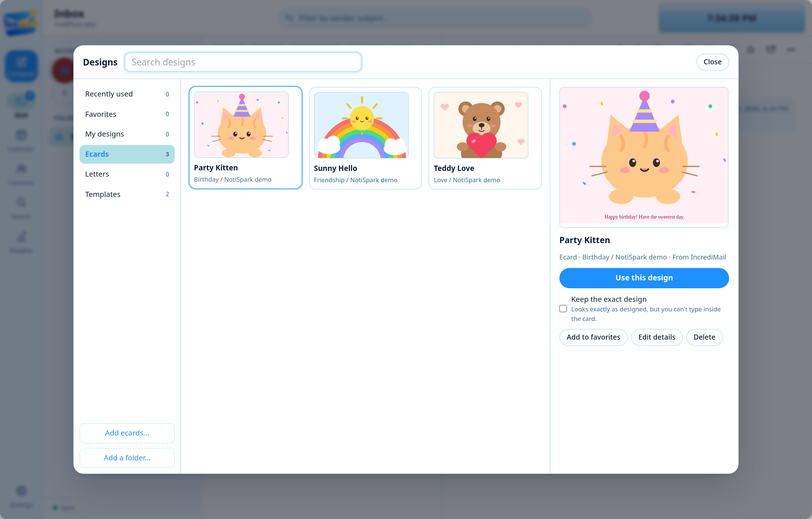Click 'Friendship / NotiSpark demo' text
Viewport: 812px width, 519px height.
click(356, 180)
